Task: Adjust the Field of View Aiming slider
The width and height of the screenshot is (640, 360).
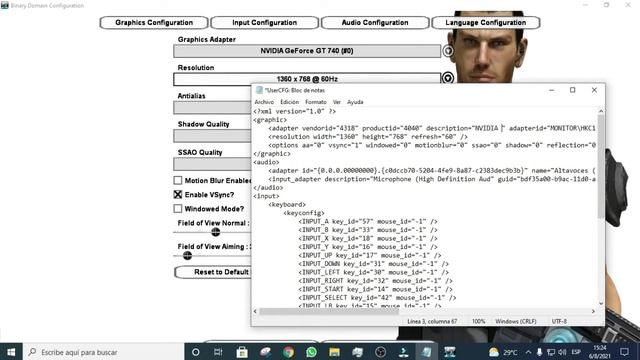Action: pos(187,256)
